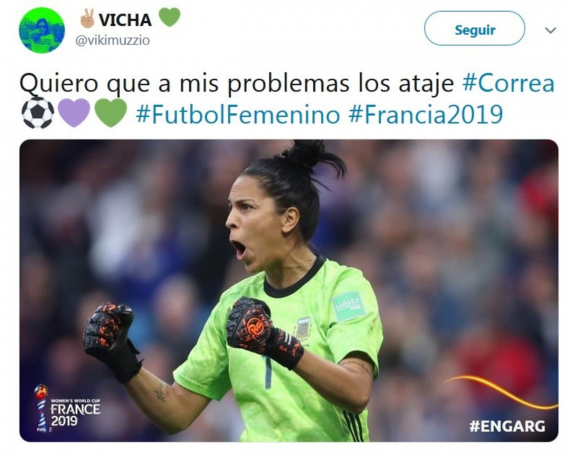Image resolution: width=570 pixels, height=455 pixels.
Task: Click the green heart next to VICHA name
Action: [x=170, y=17]
